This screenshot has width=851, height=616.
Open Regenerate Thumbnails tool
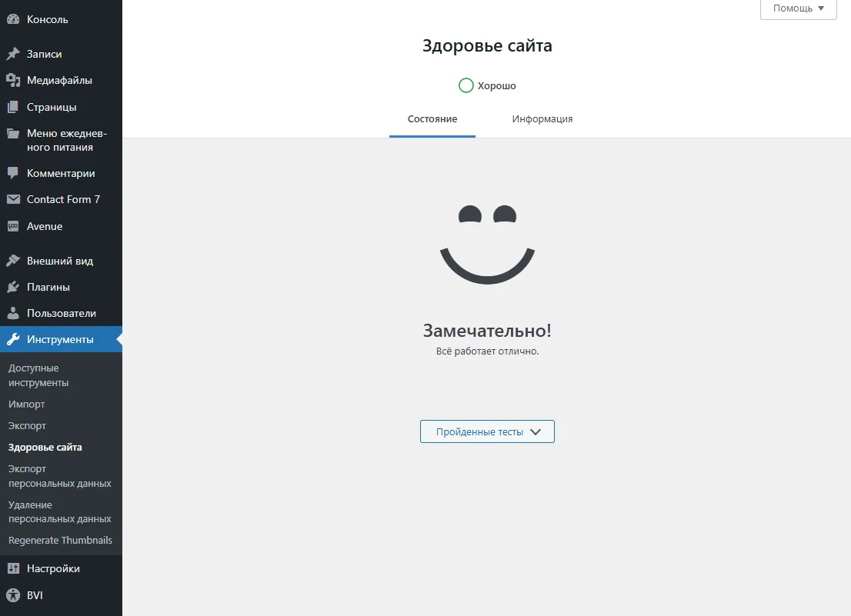[x=59, y=540]
